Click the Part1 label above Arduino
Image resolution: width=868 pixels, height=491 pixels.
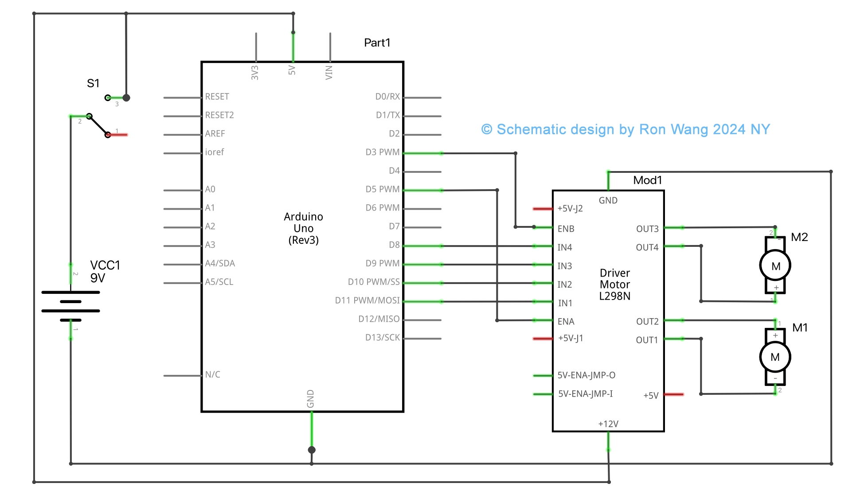377,43
